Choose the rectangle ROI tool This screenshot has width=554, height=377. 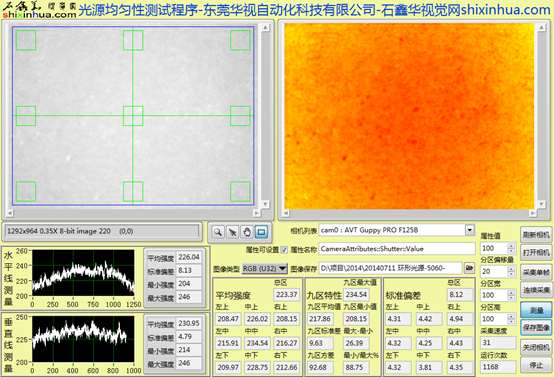pyautogui.click(x=261, y=232)
